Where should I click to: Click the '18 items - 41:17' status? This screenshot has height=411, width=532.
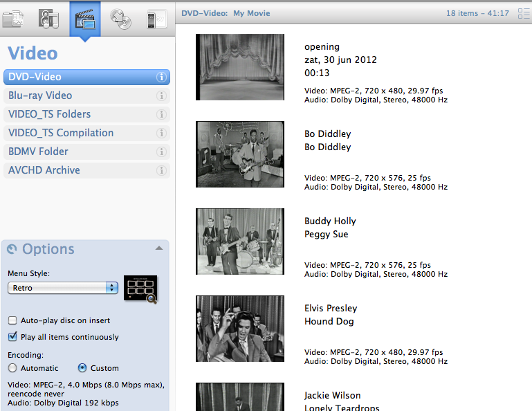coord(477,13)
